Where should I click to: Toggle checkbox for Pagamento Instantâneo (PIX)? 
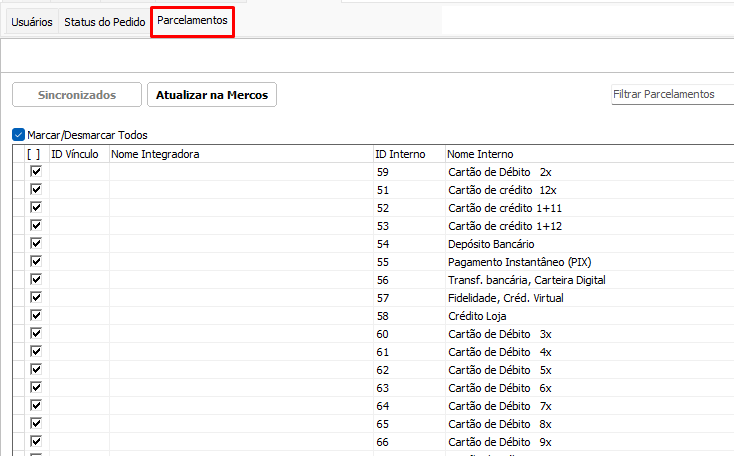36,262
